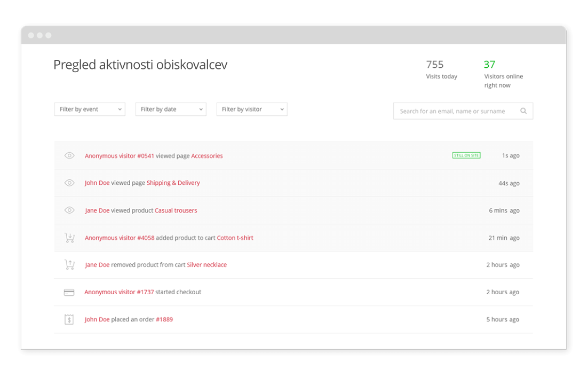The width and height of the screenshot is (588, 377).
Task: Click the eye icon beside Anonymous visitor #0541
Action: point(69,156)
